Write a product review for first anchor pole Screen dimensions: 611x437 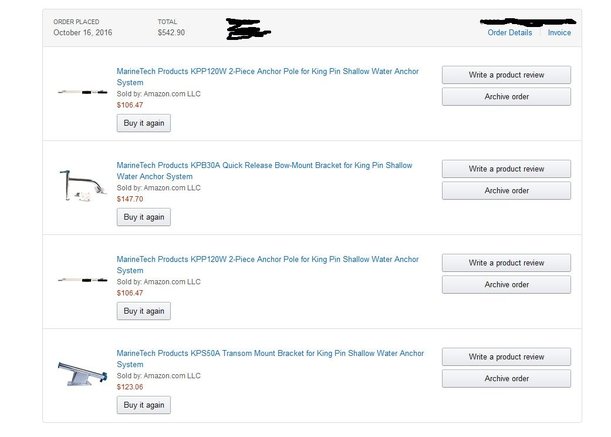tap(506, 75)
